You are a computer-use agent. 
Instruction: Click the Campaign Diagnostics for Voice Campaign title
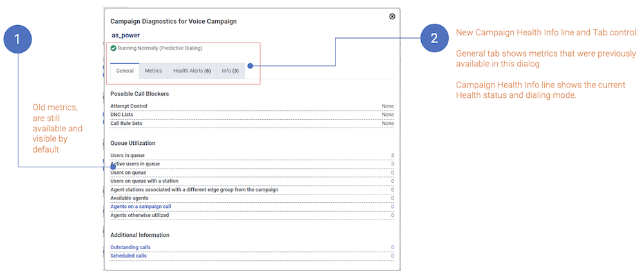(173, 21)
